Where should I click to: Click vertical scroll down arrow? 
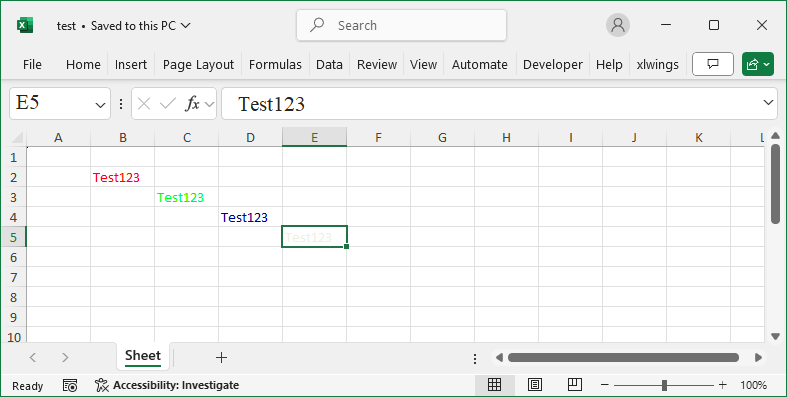tap(775, 336)
